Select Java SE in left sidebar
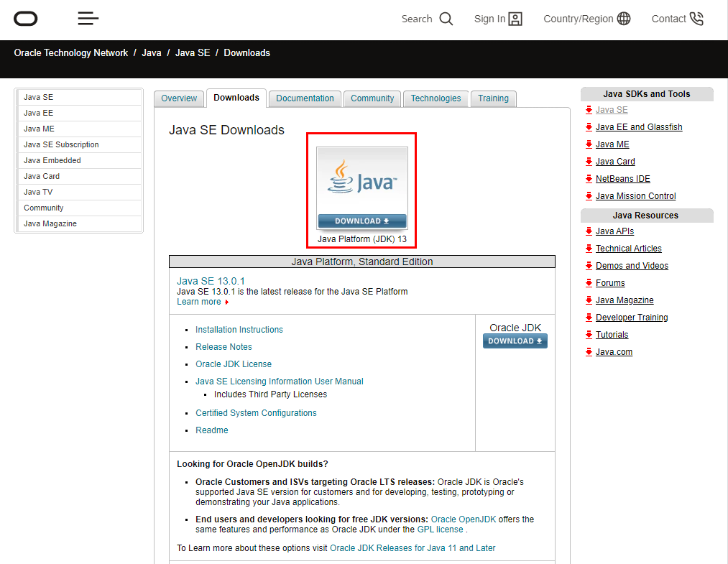728x564 pixels. [79, 97]
